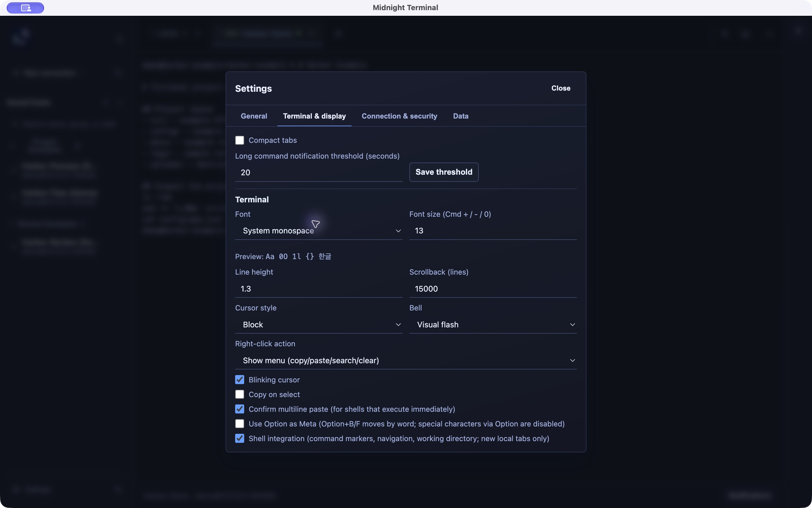Disable the Shell integration checkbox
This screenshot has width=812, height=508.
tap(240, 439)
